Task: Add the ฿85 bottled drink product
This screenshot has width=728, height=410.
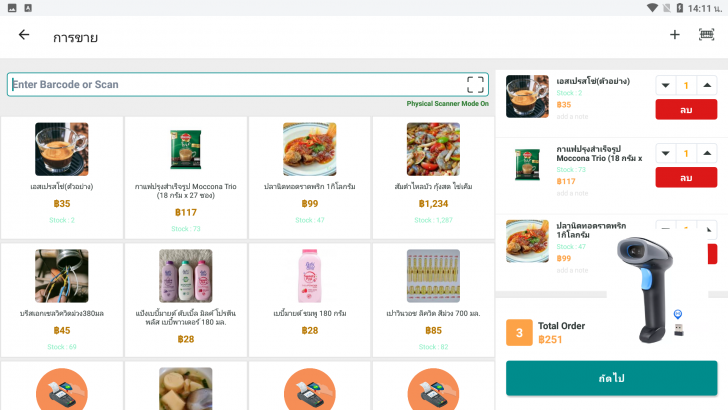Action: coord(433,300)
